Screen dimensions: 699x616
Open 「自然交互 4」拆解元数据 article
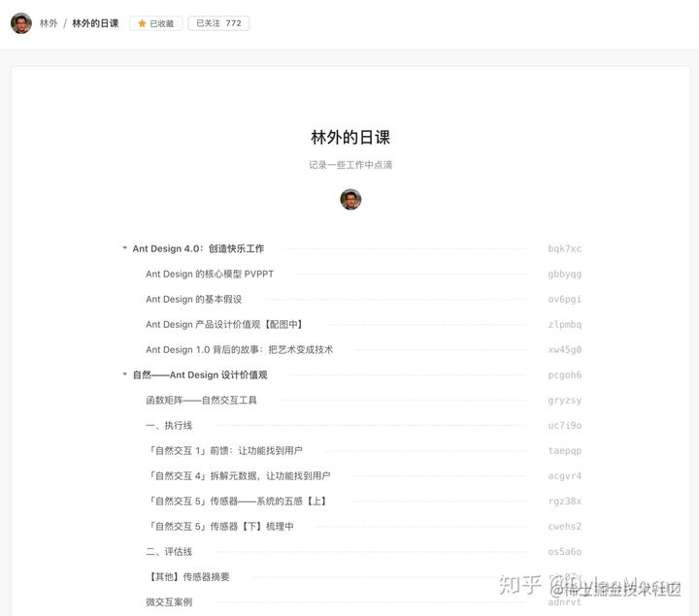239,475
